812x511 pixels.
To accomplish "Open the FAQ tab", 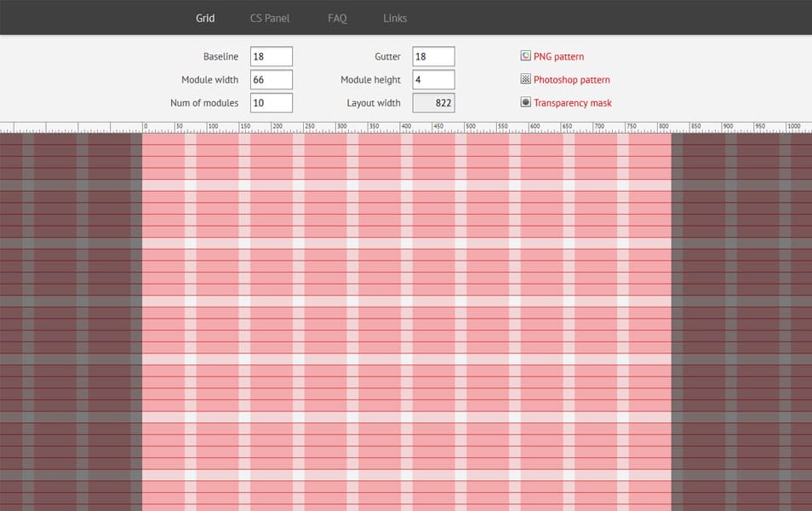I will click(336, 17).
